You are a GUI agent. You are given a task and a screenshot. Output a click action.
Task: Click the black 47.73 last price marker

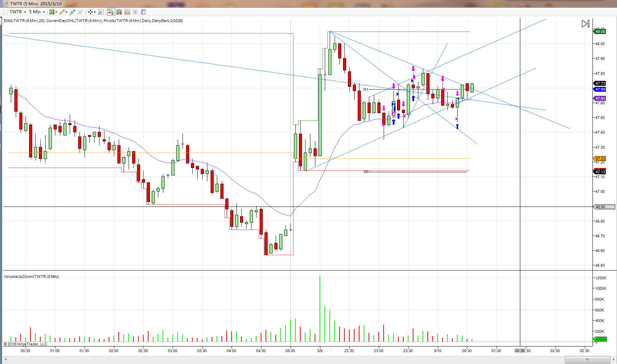point(600,83)
